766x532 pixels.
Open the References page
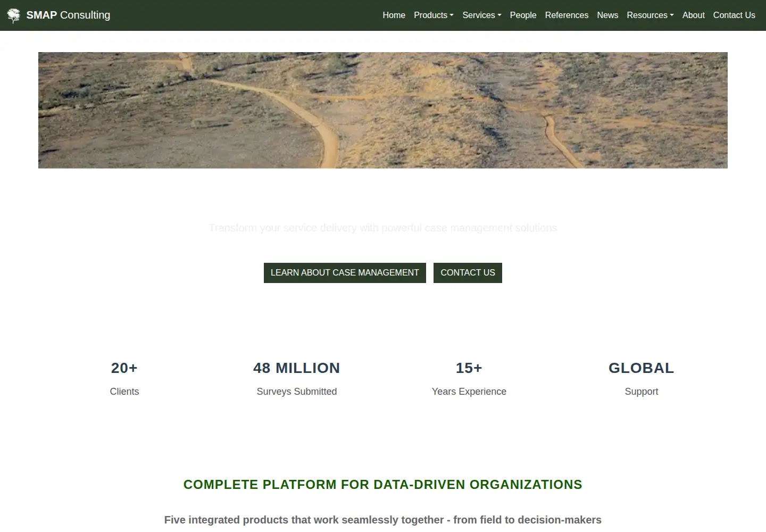tap(567, 15)
